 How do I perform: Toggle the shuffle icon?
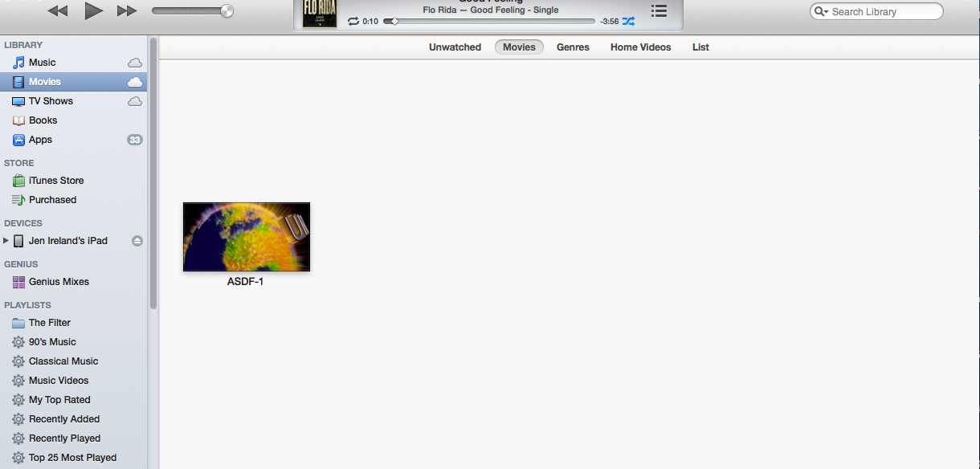pos(628,22)
